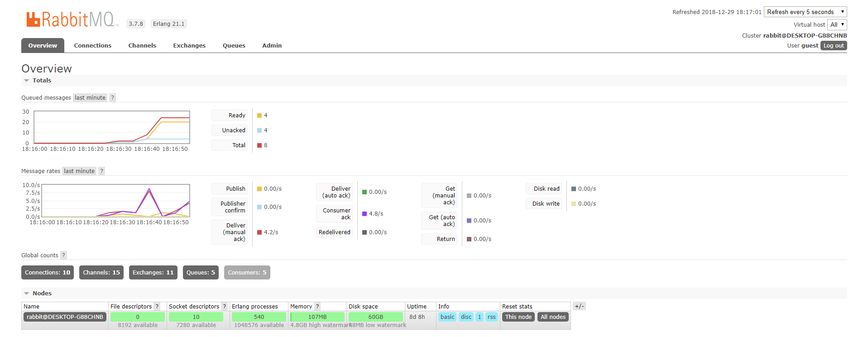
Task: Click the info tag labeled 1
Action: point(480,317)
